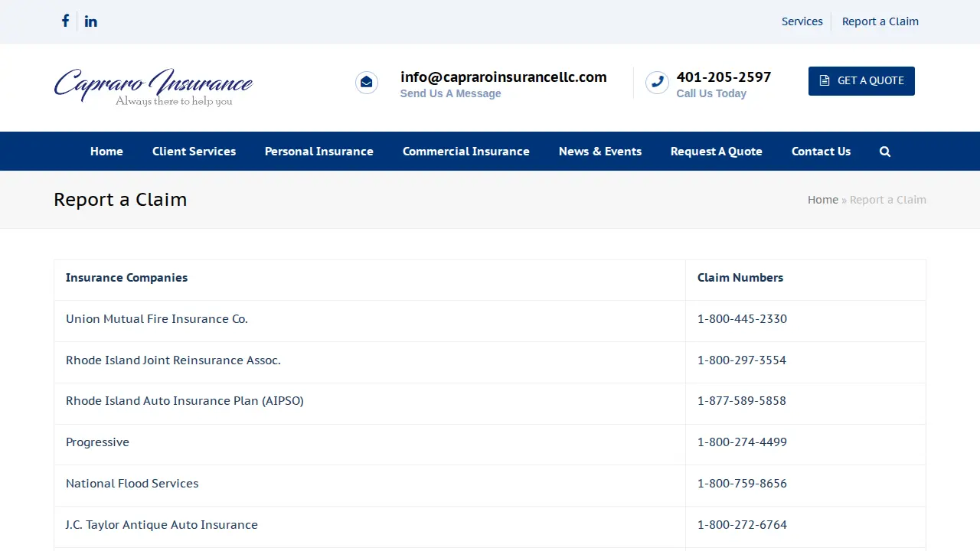Screen dimensions: 980x551
Task: Open the Commercial Insurance menu
Action: 466,152
